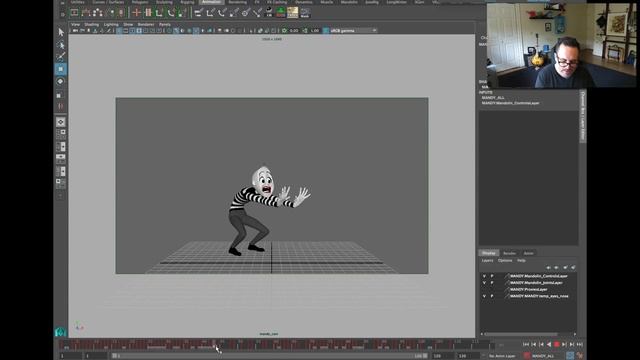Toggle visibility V of Mandolin_JointsLayer

[484, 282]
